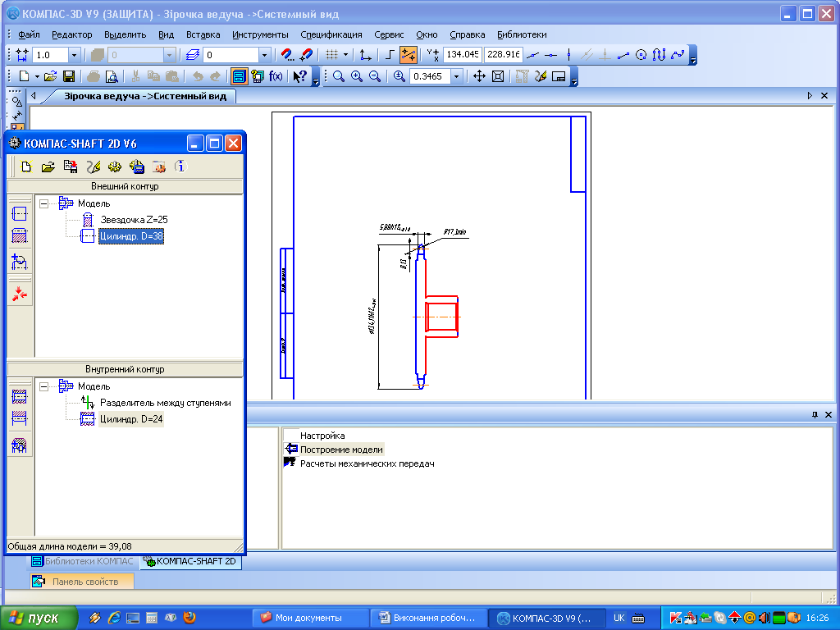The width and height of the screenshot is (840, 630).
Task: Open the zoom factor 0.3465 dropdown
Action: click(456, 76)
